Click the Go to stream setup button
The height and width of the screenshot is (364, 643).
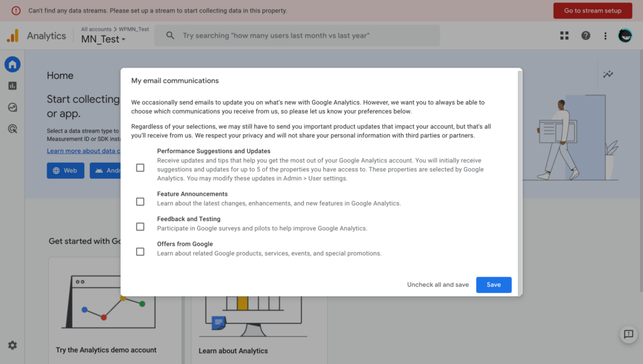[x=592, y=11]
